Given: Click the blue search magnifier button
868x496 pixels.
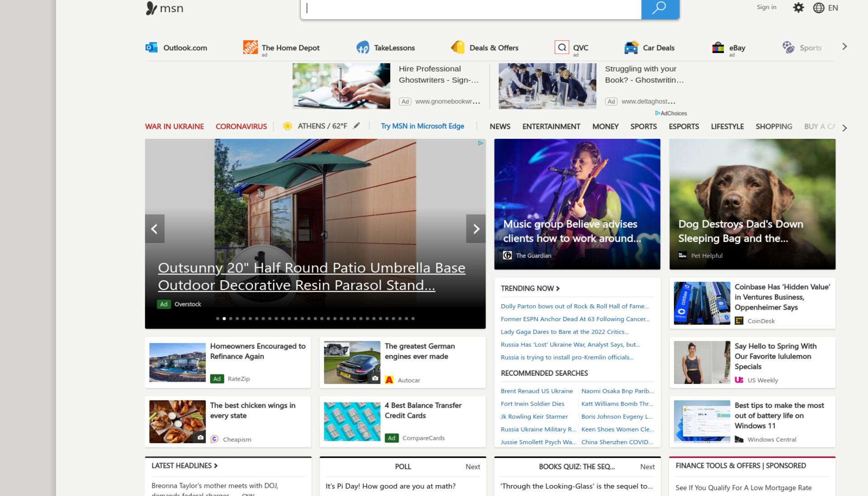Looking at the screenshot, I should (660, 8).
